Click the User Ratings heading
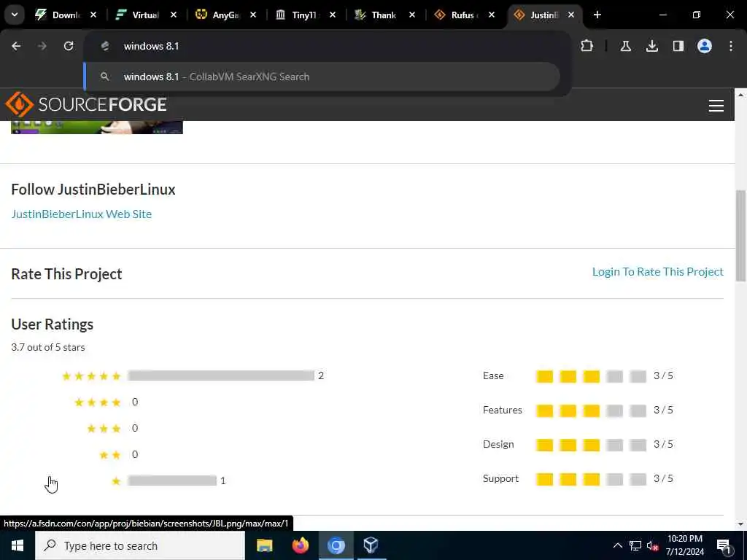Image resolution: width=747 pixels, height=560 pixels. click(53, 324)
